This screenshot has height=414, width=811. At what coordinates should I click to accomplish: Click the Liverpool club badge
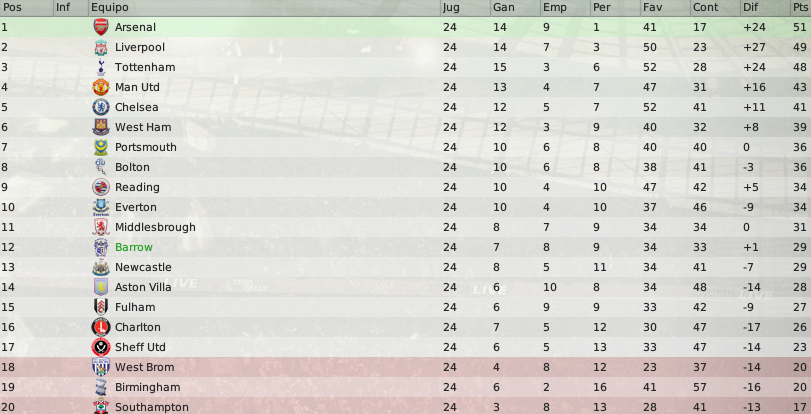tap(101, 47)
